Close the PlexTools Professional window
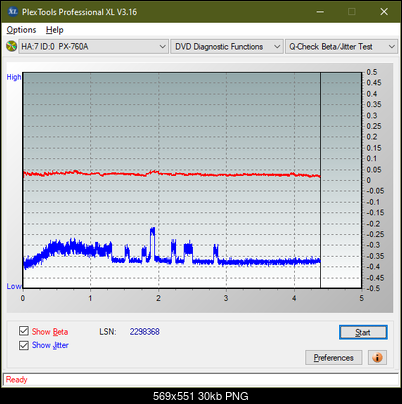 (384, 12)
